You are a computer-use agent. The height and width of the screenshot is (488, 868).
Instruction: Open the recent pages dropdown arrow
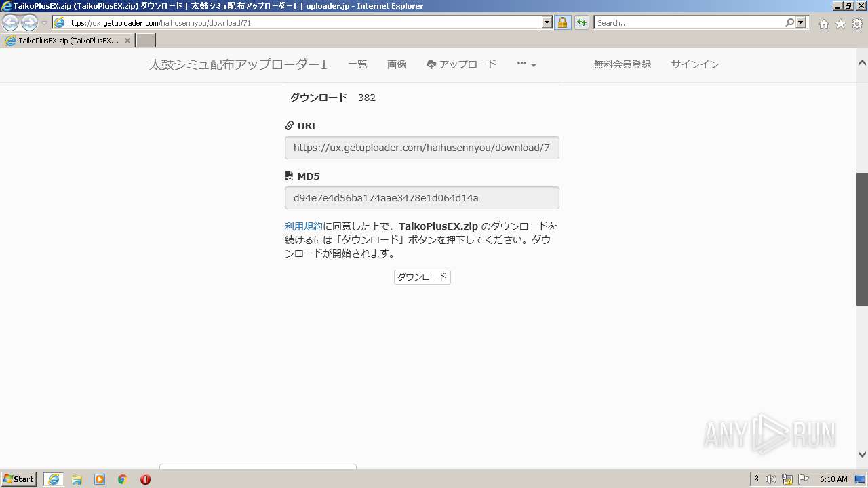[44, 23]
